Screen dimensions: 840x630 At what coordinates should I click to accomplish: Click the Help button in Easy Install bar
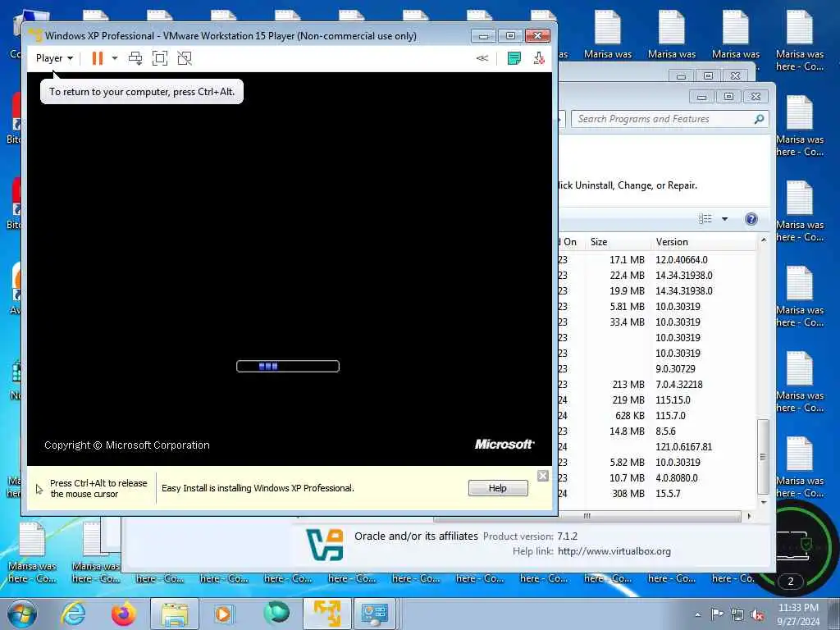point(498,488)
